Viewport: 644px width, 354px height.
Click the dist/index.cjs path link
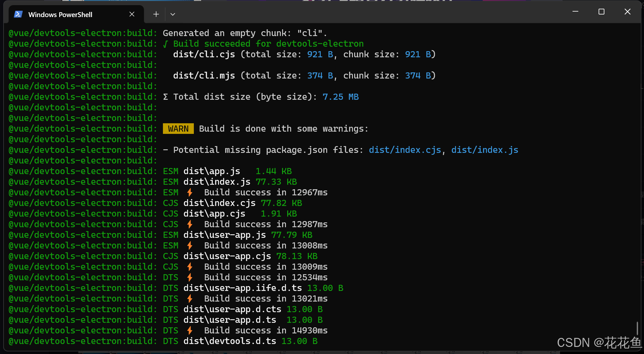(405, 150)
